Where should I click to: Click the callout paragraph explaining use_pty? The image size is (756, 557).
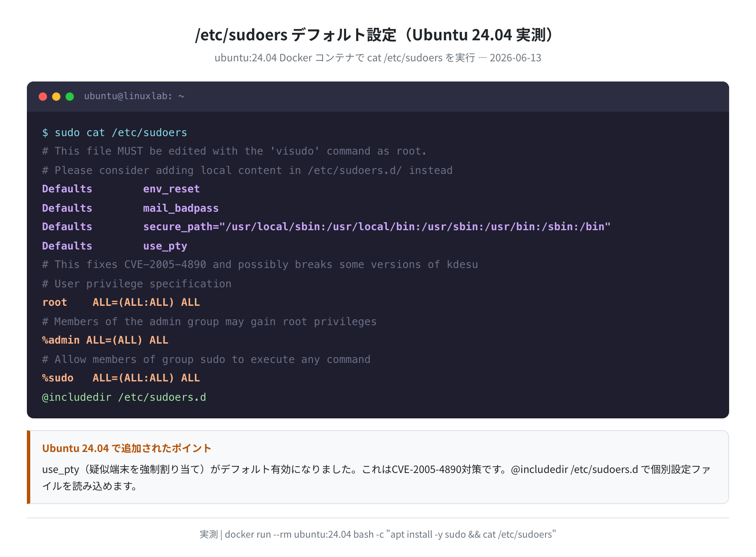pos(376,478)
